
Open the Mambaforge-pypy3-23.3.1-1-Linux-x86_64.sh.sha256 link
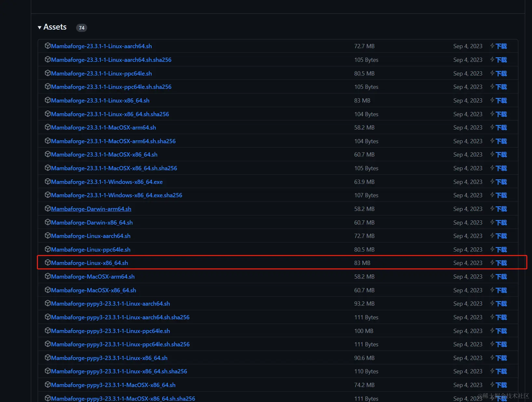coord(119,371)
